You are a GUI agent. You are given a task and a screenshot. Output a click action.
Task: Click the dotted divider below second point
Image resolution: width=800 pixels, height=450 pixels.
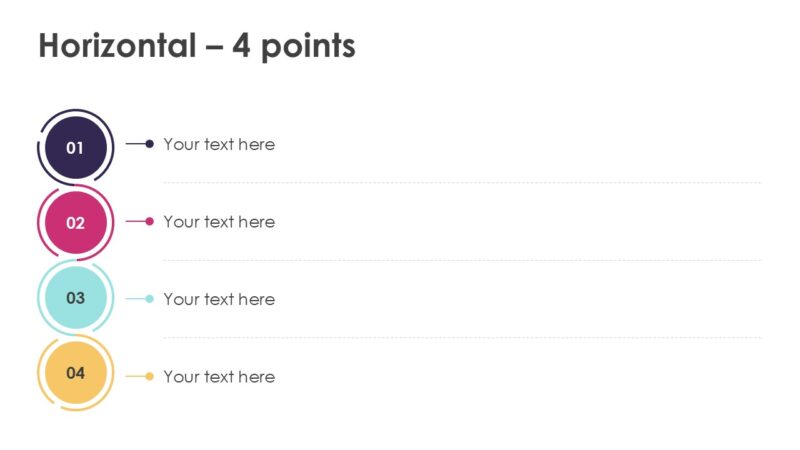pyautogui.click(x=462, y=260)
